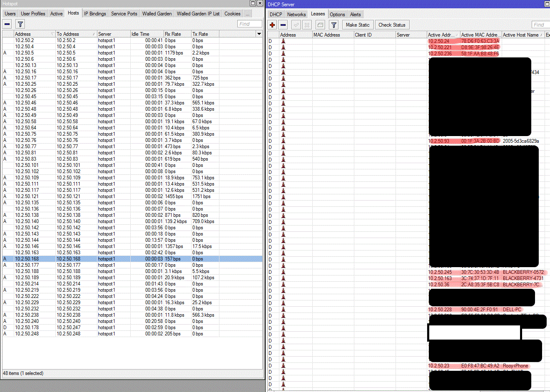This screenshot has height=392, width=550.
Task: Sort Hotspot hosts by To Address column
Action: point(76,34)
